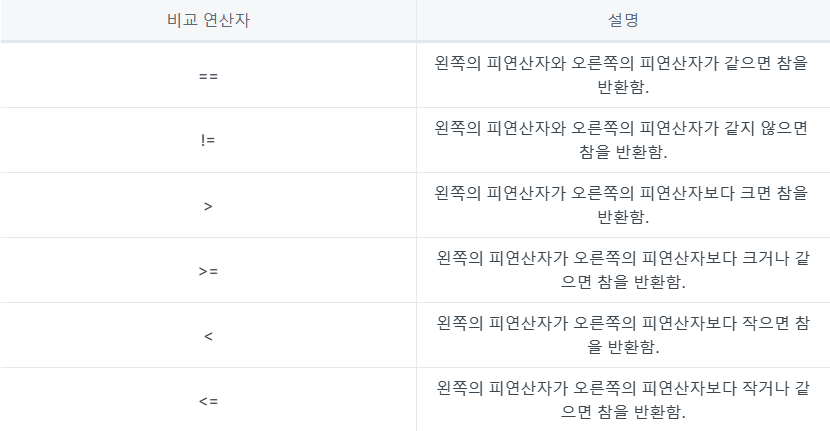Select the '==' operator cell
The width and height of the screenshot is (830, 431).
[x=208, y=76]
